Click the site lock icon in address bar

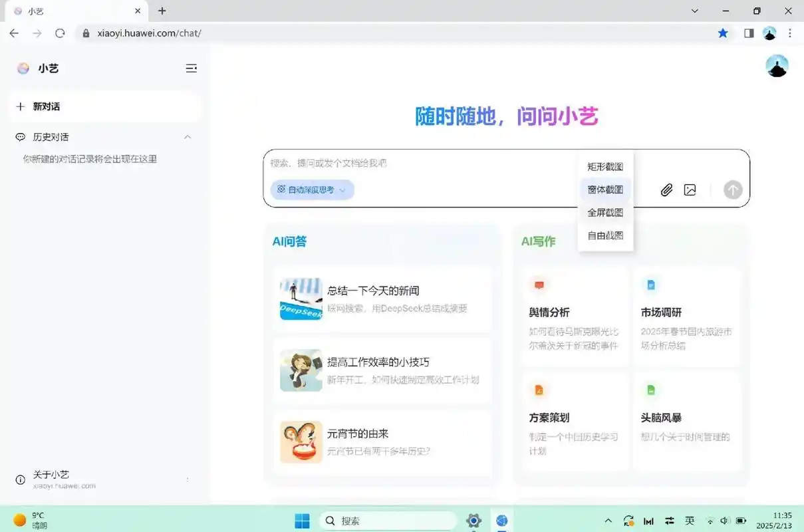(85, 33)
